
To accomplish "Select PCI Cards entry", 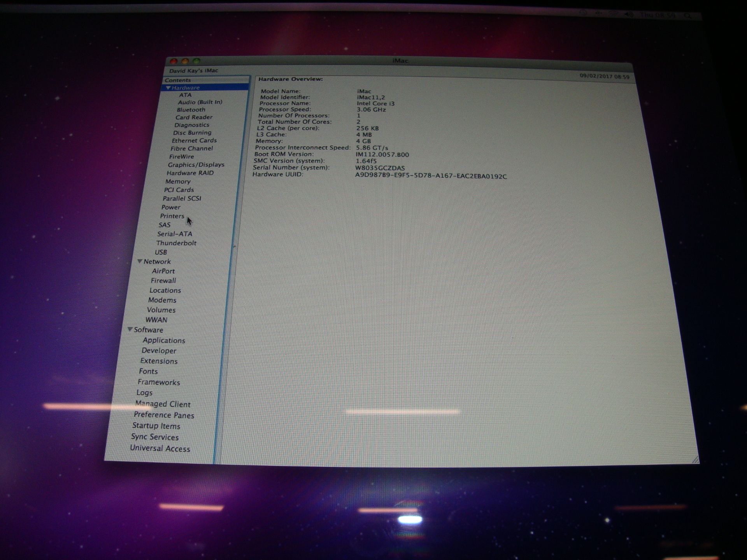I will click(x=179, y=190).
